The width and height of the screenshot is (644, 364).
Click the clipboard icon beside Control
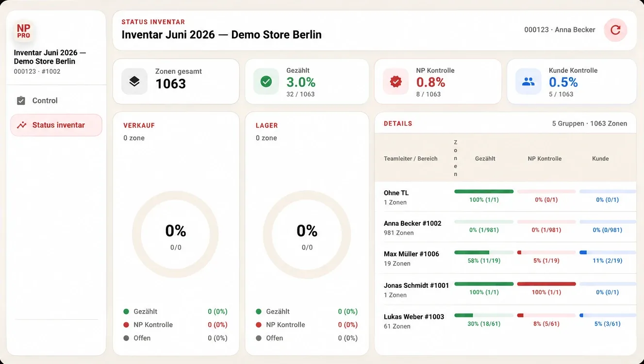point(21,100)
